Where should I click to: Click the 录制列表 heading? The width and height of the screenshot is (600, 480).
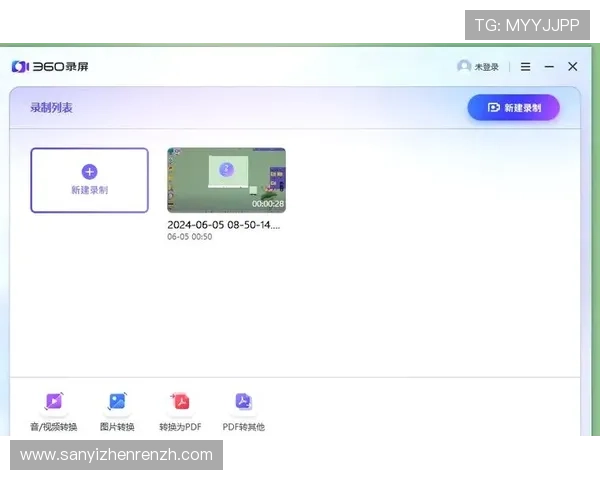pyautogui.click(x=51, y=108)
